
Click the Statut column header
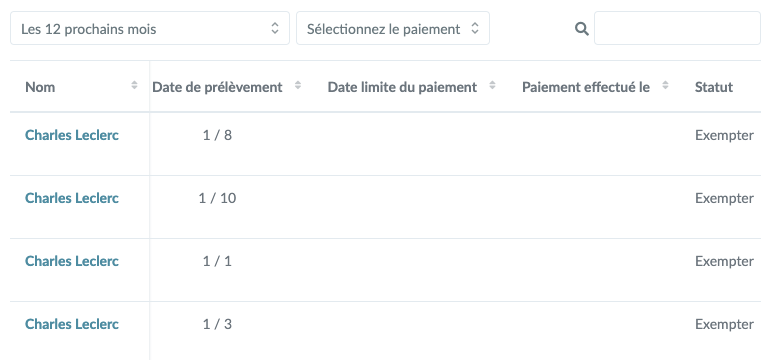pyautogui.click(x=714, y=87)
